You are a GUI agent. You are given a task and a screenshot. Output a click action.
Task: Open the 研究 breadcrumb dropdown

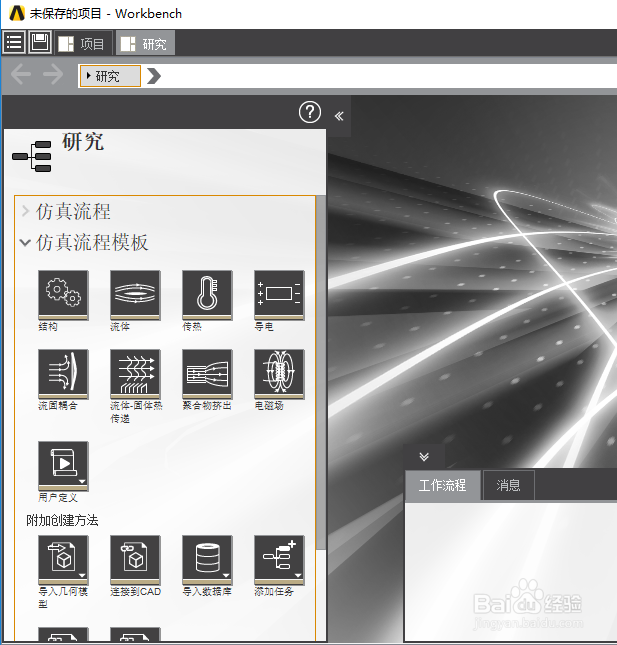pyautogui.click(x=110, y=76)
